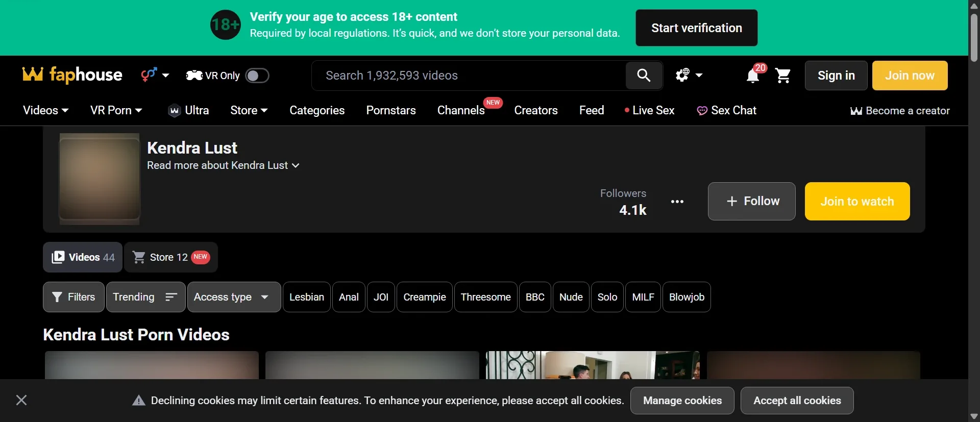This screenshot has height=422, width=980.
Task: Open the three-dot more options menu
Action: tap(677, 202)
